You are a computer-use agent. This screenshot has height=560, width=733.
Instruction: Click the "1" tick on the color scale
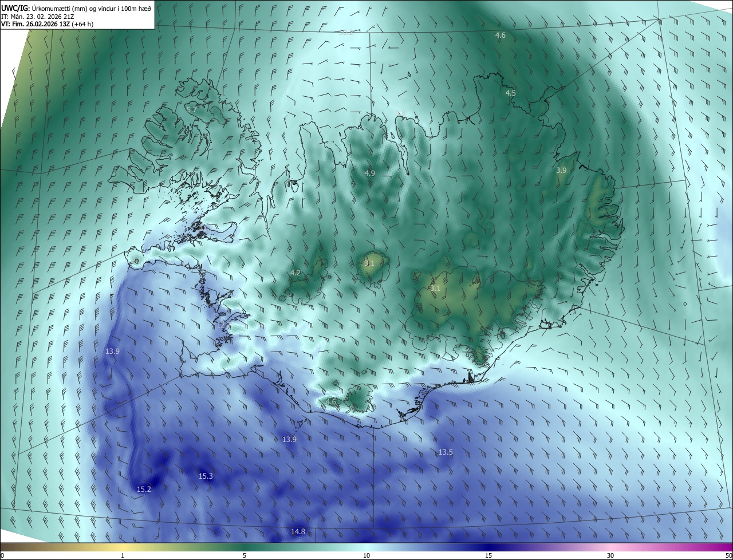pos(123,555)
